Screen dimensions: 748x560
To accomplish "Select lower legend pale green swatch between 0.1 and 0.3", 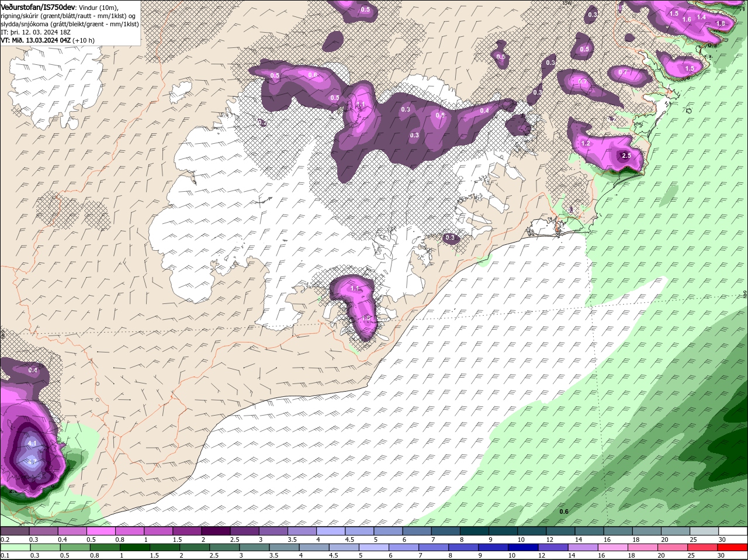I will (x=15, y=547).
